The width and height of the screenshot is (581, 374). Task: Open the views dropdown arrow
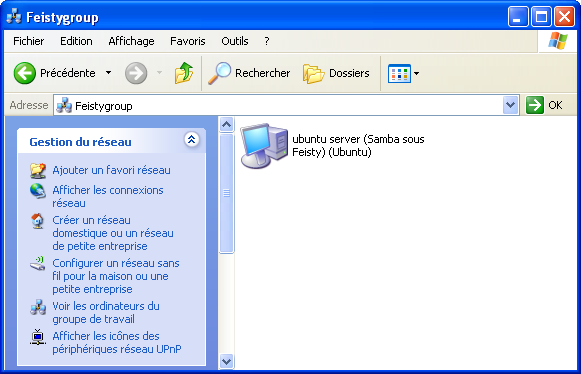point(416,73)
